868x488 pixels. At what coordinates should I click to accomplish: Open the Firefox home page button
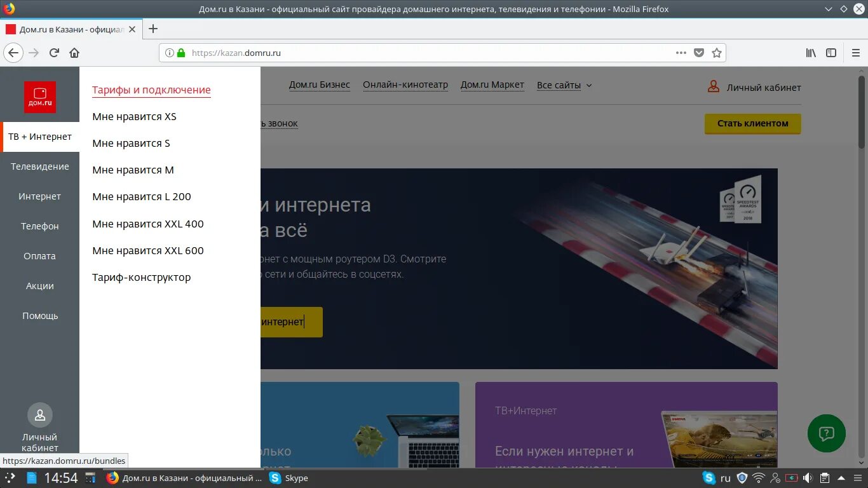click(x=74, y=53)
